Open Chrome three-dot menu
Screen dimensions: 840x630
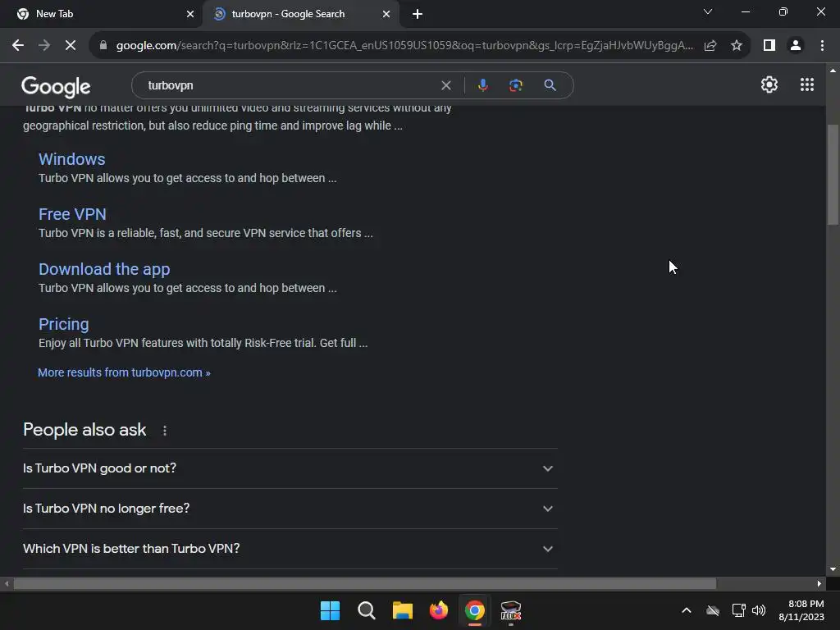[822, 46]
